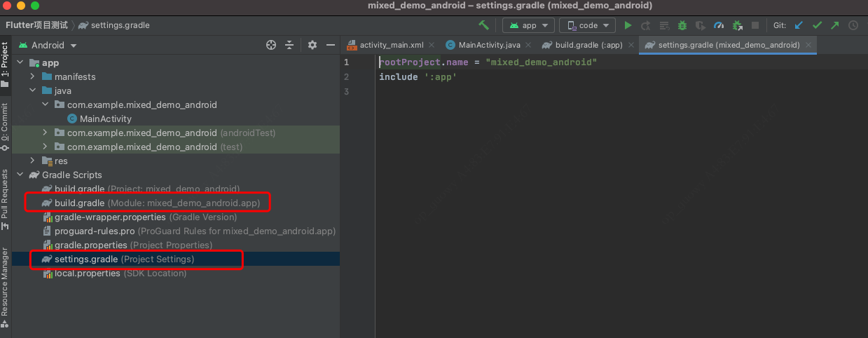Open the Commit tool window tab

pos(5,127)
